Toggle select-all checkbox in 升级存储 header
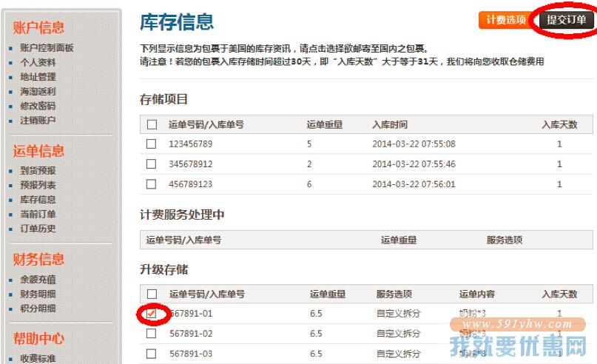Image resolution: width=597 pixels, height=364 pixels. [152, 294]
